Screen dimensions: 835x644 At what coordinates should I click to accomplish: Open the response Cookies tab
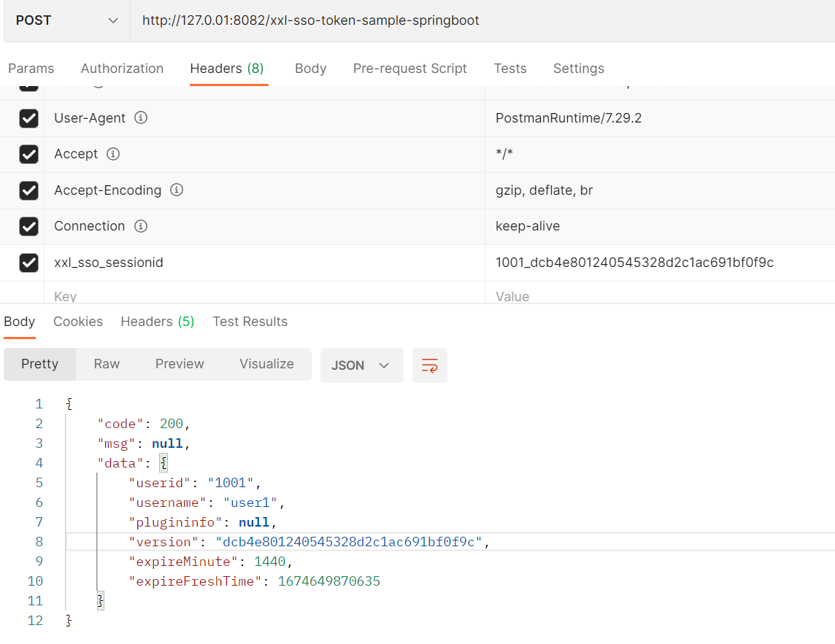click(78, 322)
